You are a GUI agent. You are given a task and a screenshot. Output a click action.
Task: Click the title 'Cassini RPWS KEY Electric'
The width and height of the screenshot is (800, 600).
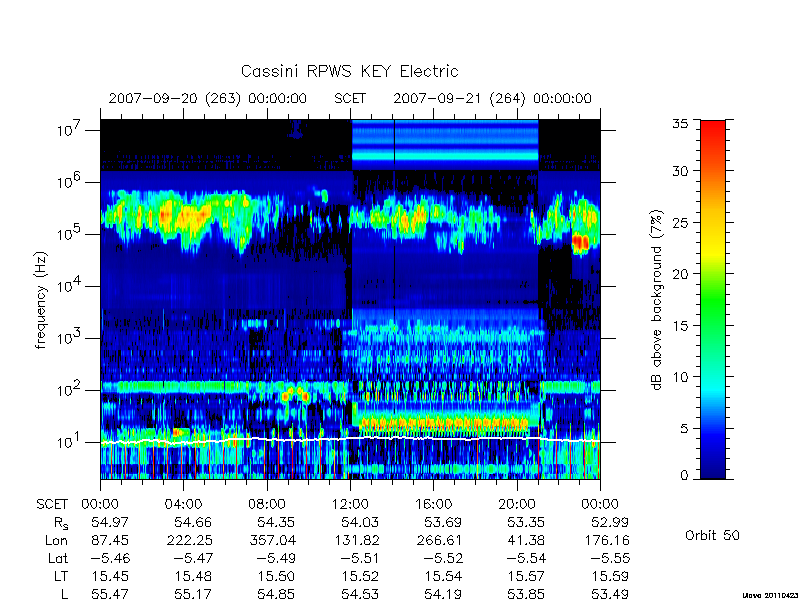(x=349, y=71)
